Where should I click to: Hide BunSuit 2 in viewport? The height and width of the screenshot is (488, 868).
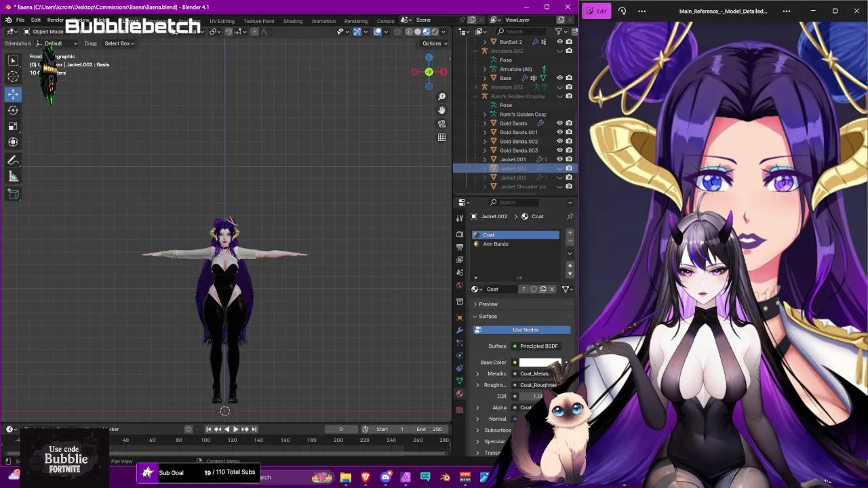pos(559,42)
